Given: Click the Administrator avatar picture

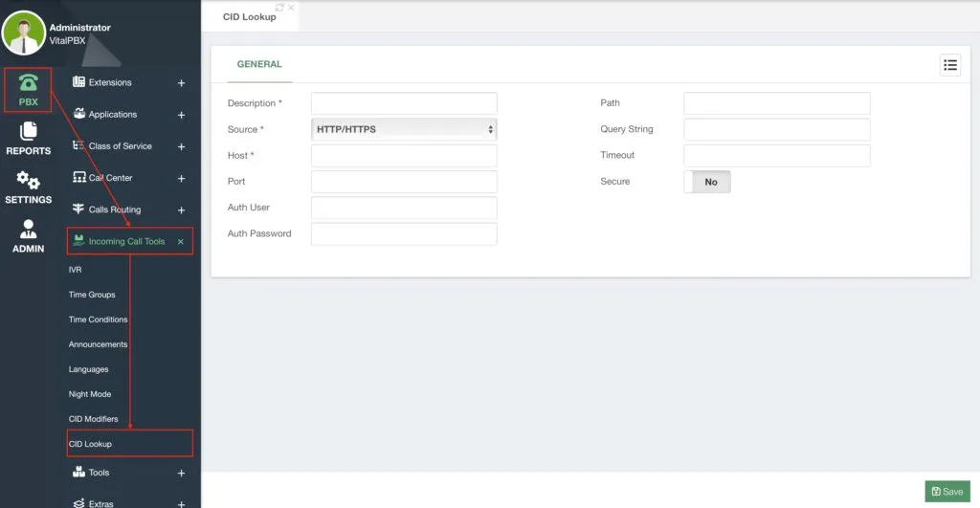Looking at the screenshot, I should point(24,33).
